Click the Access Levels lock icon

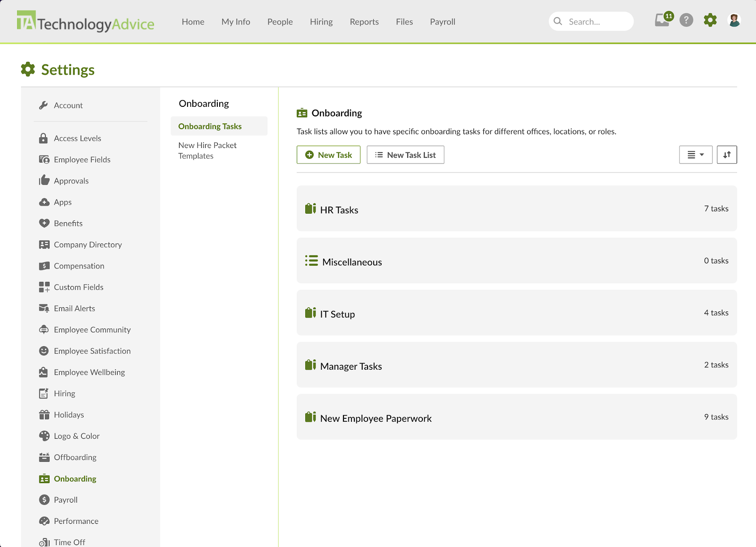click(x=43, y=138)
